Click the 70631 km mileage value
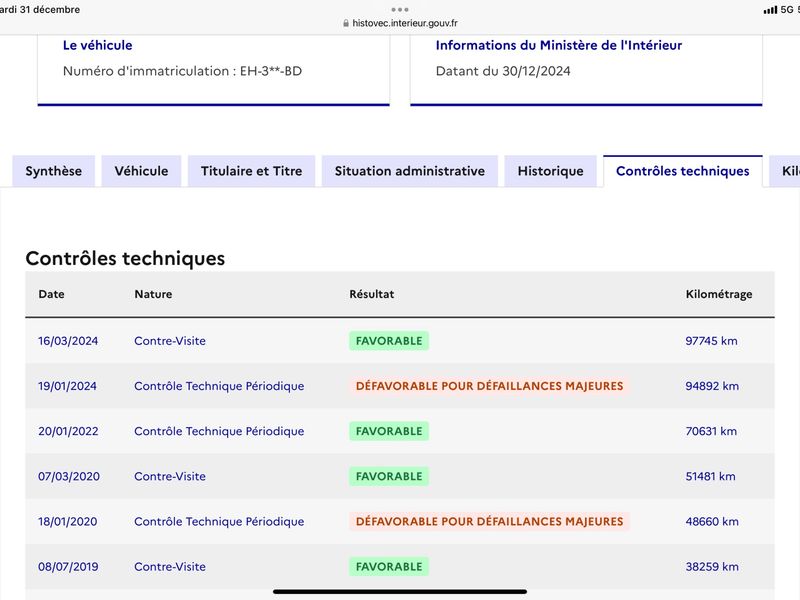 click(711, 431)
